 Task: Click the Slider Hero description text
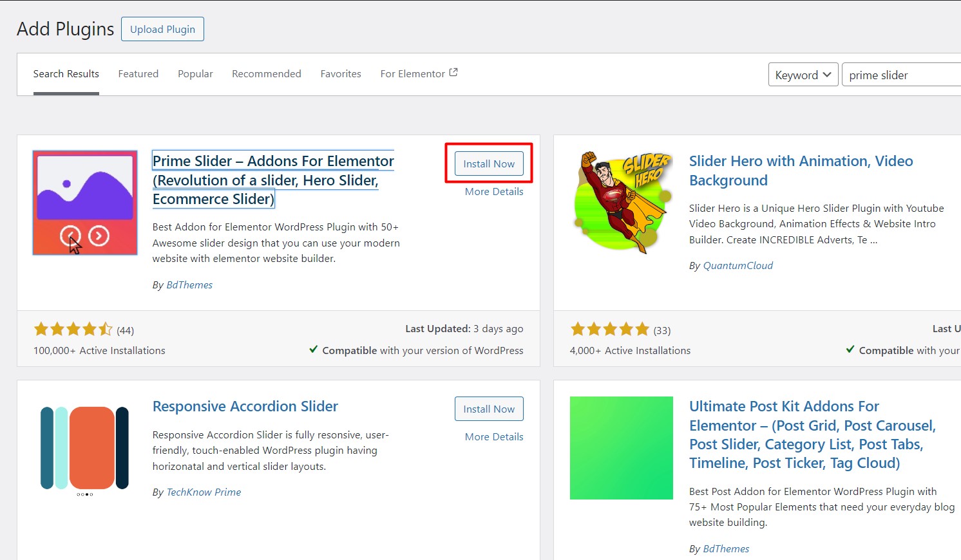click(816, 224)
